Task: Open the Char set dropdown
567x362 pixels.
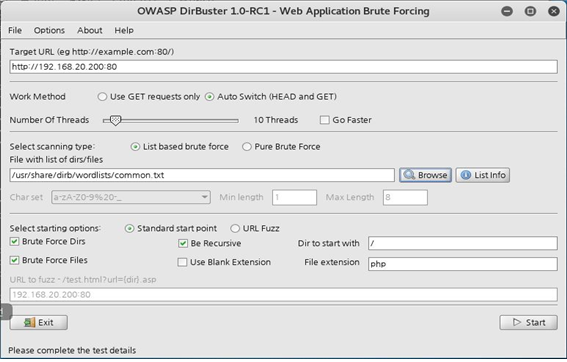Action: [131, 197]
